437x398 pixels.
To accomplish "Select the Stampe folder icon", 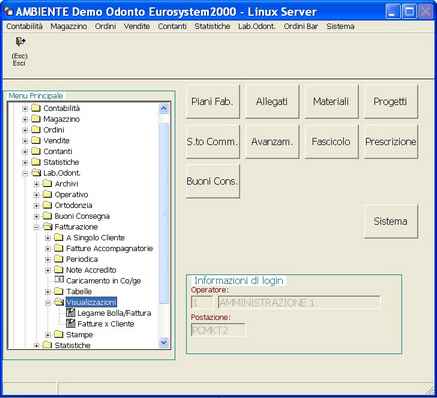I will coord(59,334).
